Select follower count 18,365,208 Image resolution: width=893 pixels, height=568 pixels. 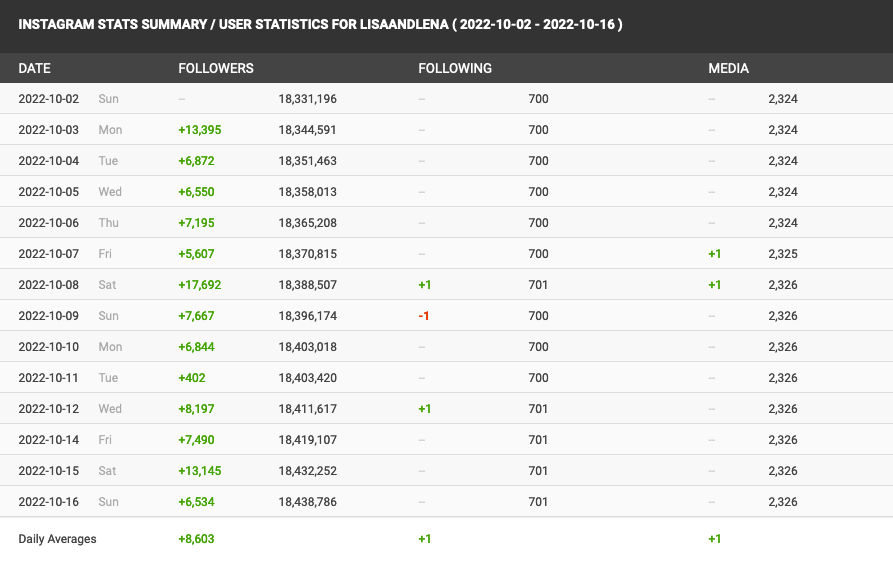pos(308,223)
